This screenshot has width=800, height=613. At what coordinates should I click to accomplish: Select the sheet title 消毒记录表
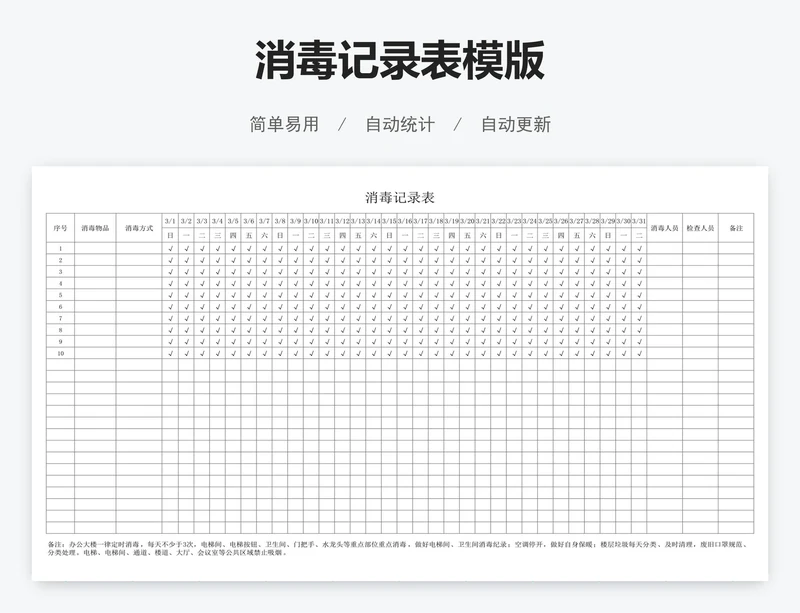[x=400, y=198]
